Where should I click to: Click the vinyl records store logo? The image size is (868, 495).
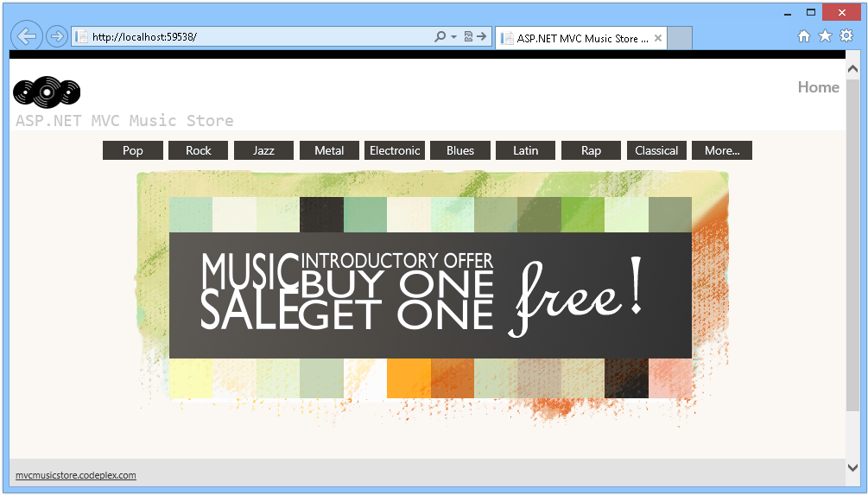47,92
